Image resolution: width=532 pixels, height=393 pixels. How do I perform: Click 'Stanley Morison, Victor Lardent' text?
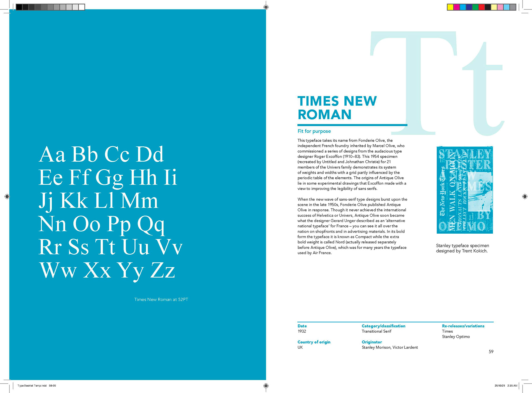click(390, 347)
